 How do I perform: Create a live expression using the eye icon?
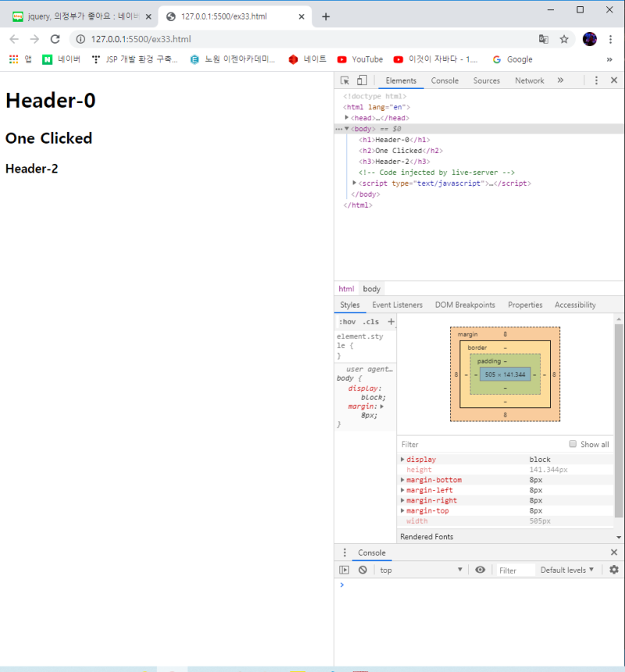[x=480, y=570]
